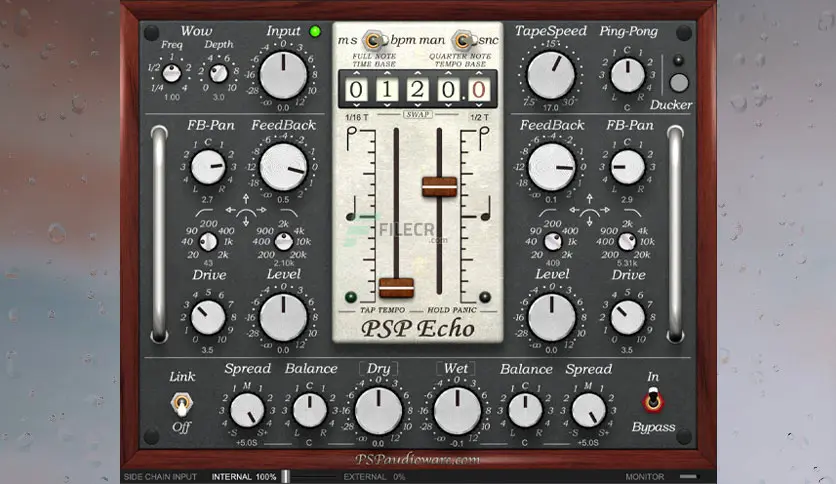Click the 1/2 T delay value
This screenshot has height=484, width=836.
pyautogui.click(x=479, y=117)
